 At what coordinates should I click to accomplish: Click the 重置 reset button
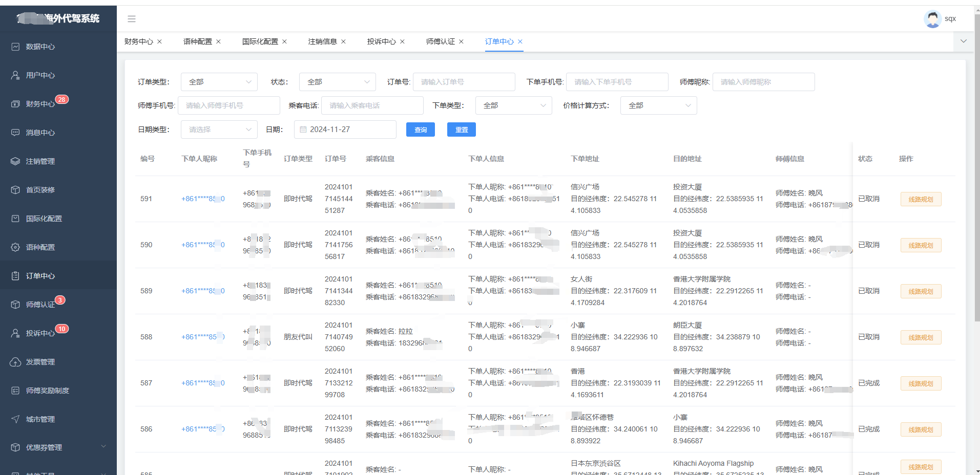(461, 129)
